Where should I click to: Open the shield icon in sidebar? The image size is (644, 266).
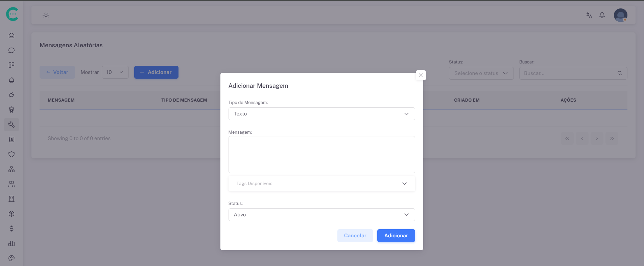pyautogui.click(x=11, y=154)
